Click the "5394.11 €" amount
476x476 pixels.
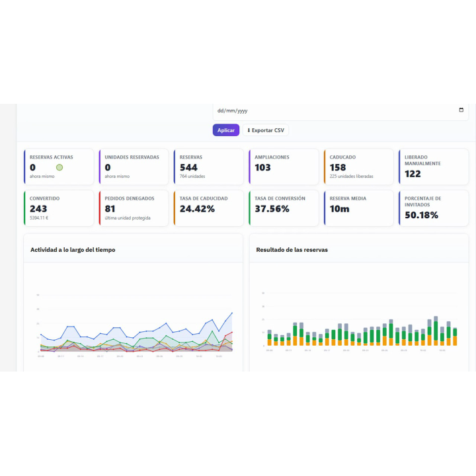point(39,218)
